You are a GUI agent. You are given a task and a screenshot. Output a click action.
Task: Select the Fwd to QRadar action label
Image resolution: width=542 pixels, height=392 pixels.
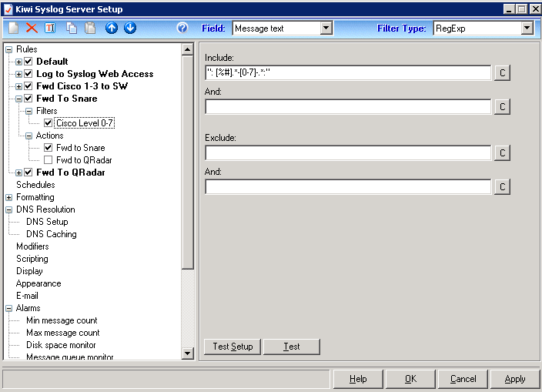[84, 160]
